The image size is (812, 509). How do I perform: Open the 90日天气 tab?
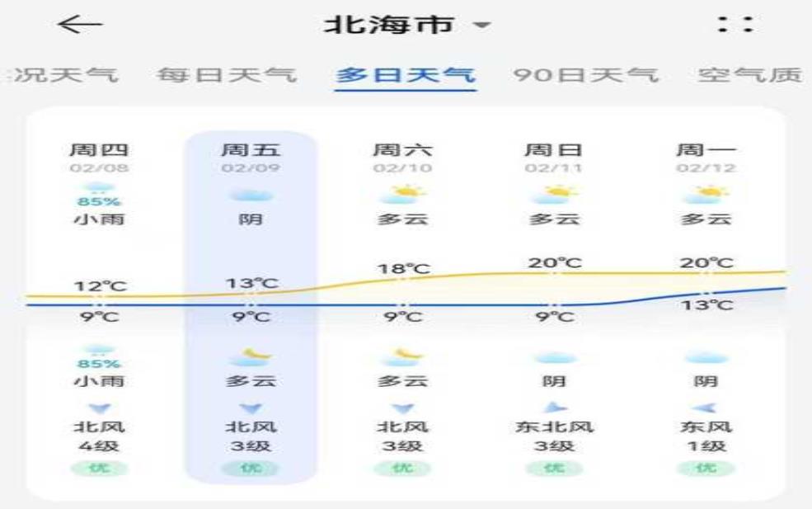pos(584,76)
